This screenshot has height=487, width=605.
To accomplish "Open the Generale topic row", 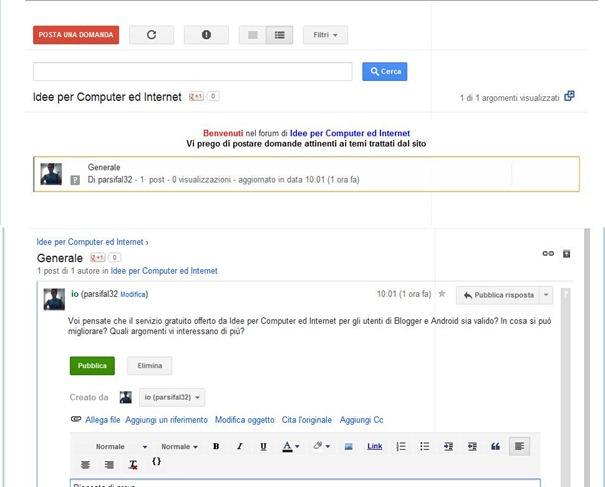I will [x=306, y=174].
